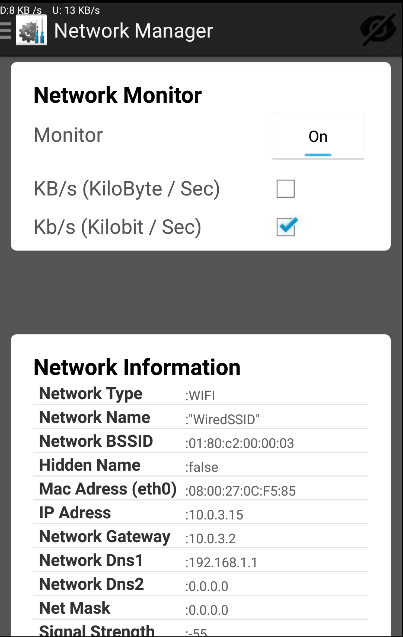
Task: Select the Network Type WIFI row
Action: click(200, 394)
